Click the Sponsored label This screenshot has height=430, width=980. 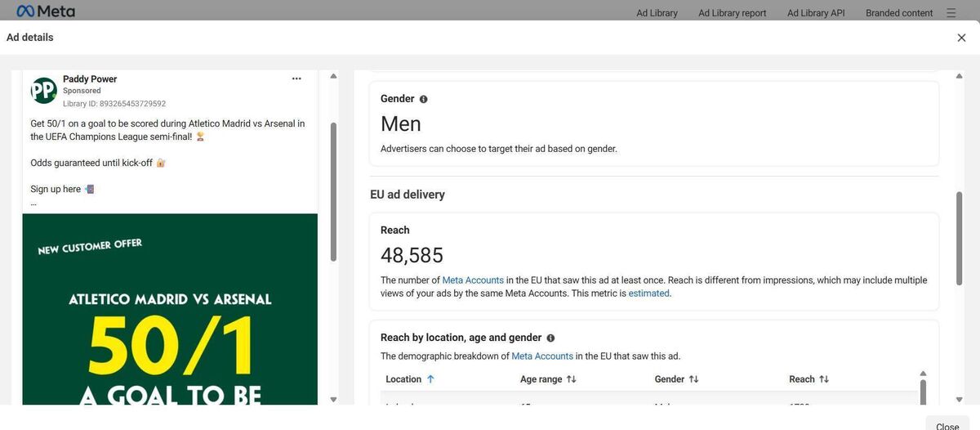[x=82, y=91]
